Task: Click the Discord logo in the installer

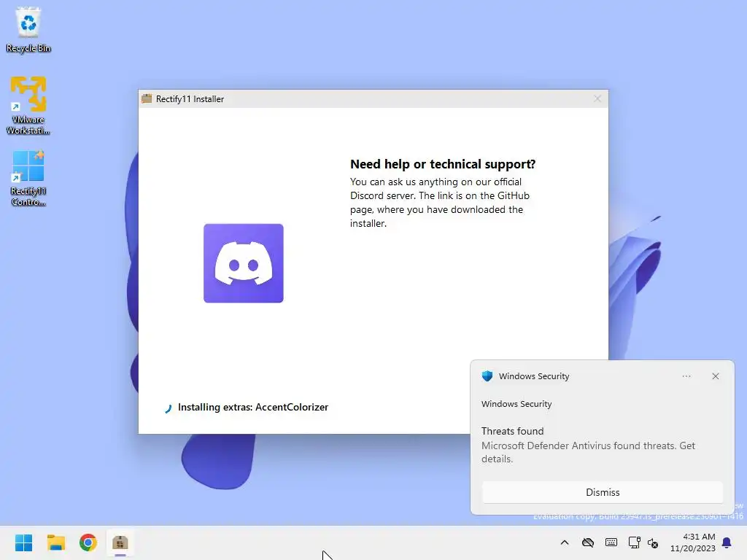Action: coord(244,262)
